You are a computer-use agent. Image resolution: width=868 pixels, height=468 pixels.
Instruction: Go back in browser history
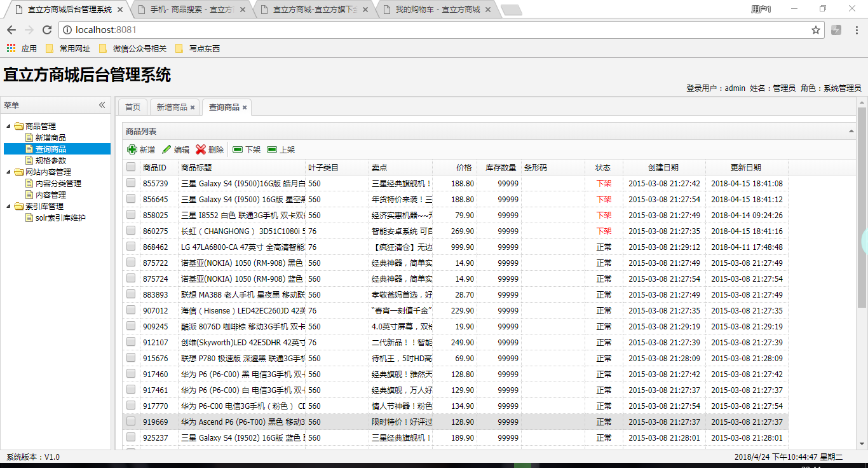(x=11, y=30)
